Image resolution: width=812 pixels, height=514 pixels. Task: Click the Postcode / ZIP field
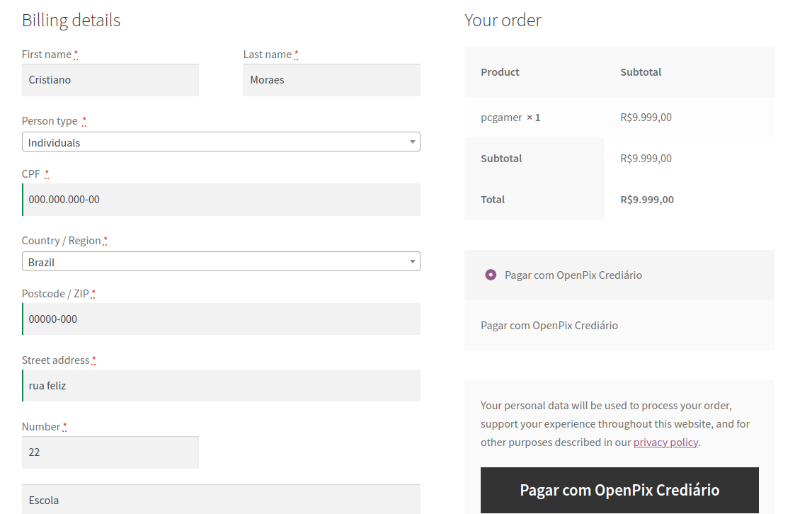click(x=221, y=319)
